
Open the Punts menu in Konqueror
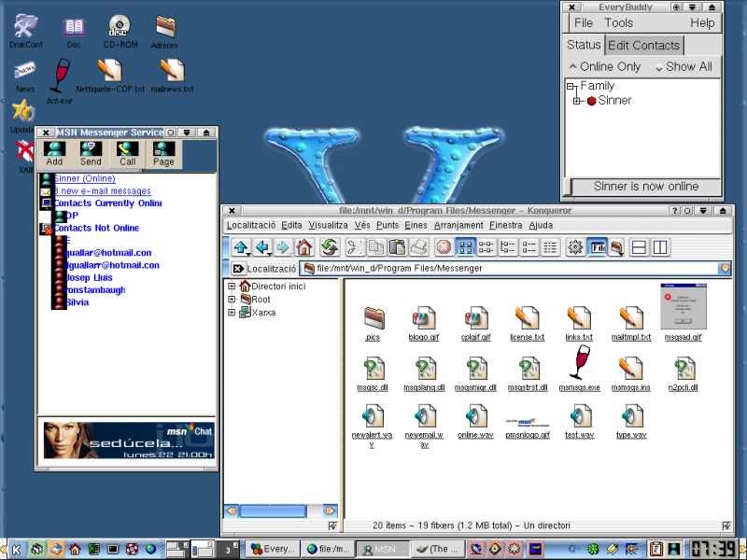[388, 225]
